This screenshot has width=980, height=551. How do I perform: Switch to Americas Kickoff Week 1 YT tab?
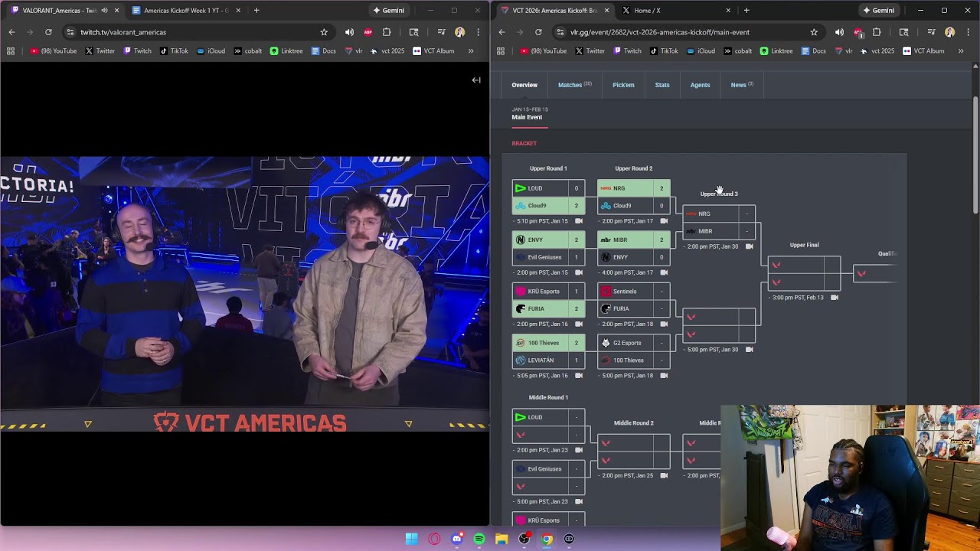click(186, 11)
